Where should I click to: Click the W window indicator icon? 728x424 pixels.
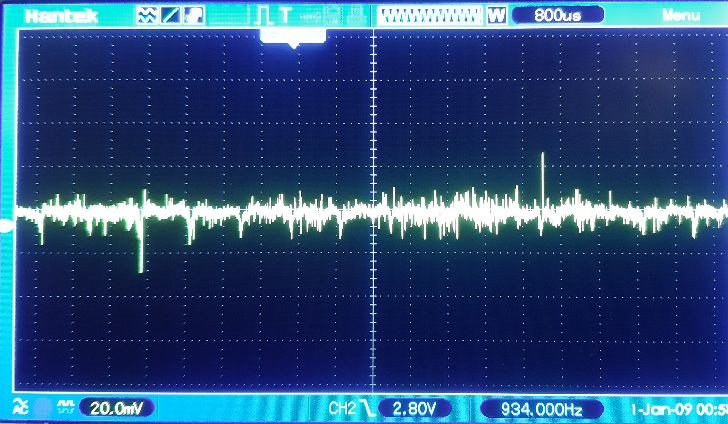click(x=496, y=16)
